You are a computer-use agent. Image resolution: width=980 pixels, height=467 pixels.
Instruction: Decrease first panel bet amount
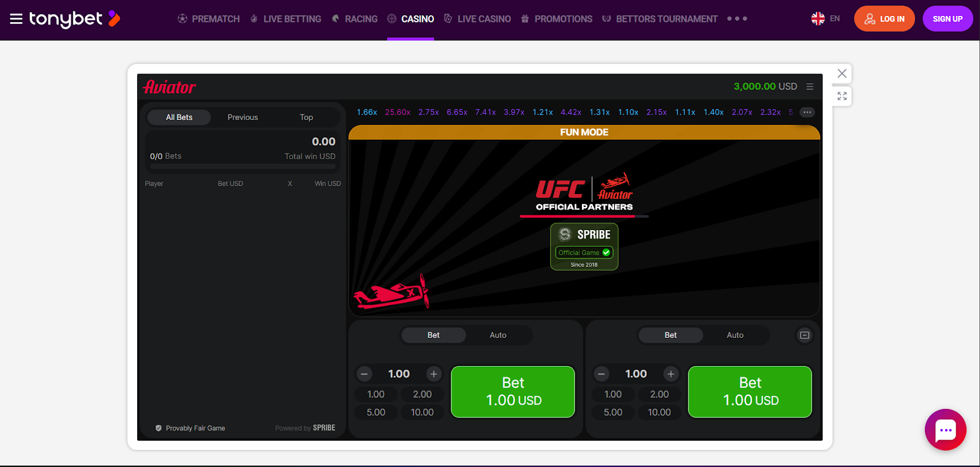pos(364,374)
